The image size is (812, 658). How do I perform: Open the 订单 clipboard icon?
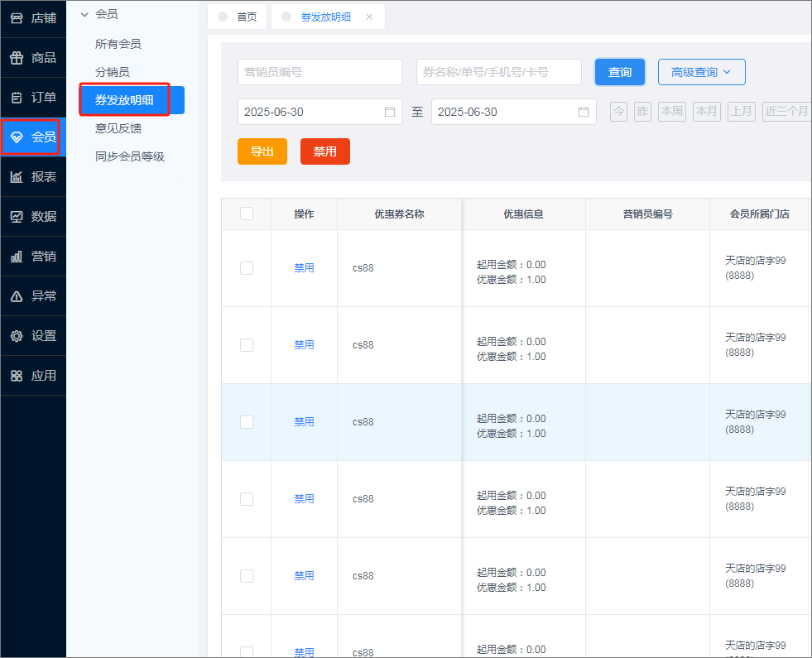click(17, 98)
